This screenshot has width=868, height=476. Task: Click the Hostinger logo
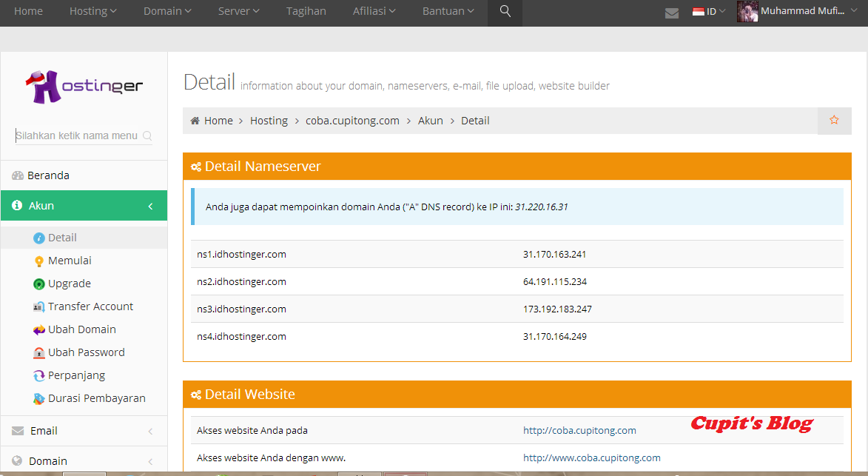[x=84, y=87]
